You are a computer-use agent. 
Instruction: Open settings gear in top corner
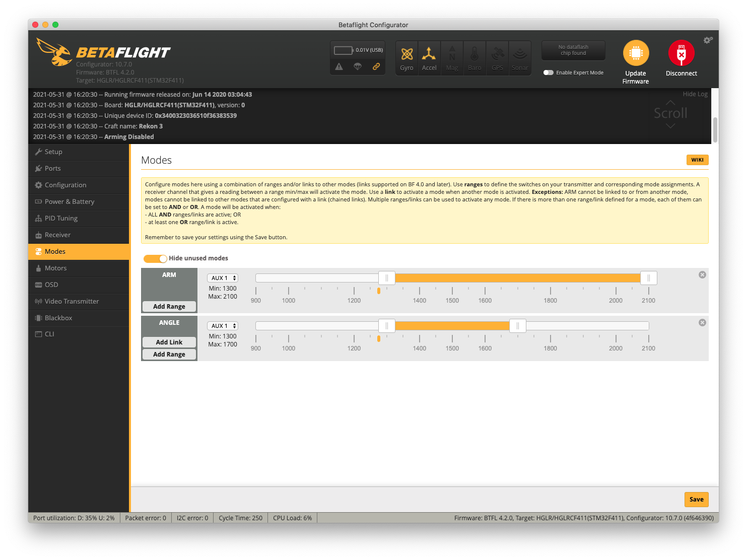click(708, 40)
